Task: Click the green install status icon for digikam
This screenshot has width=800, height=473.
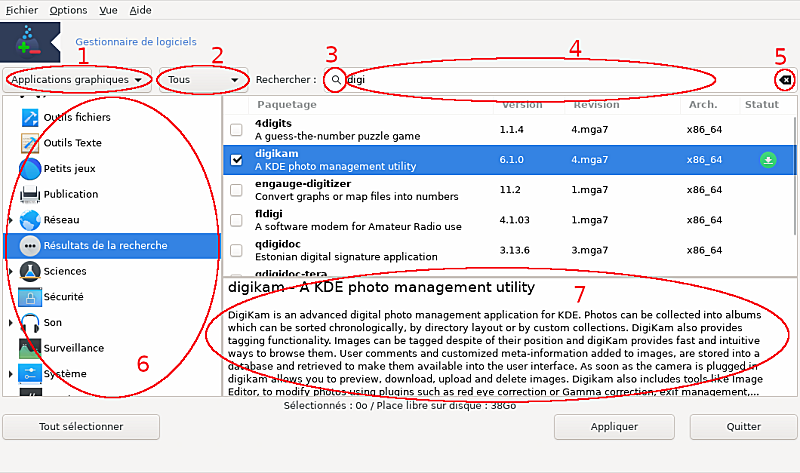Action: [x=767, y=159]
